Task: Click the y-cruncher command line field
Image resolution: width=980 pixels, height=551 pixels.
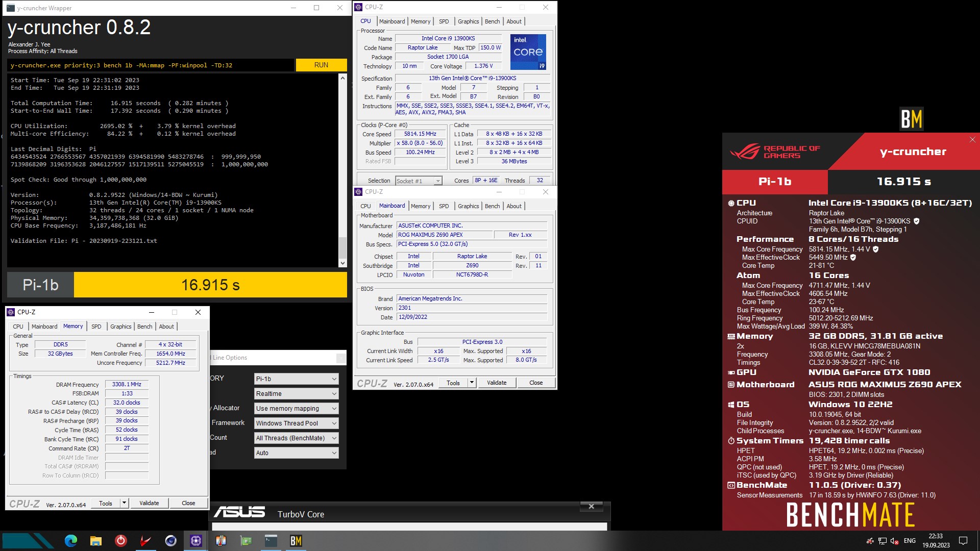Action: (152, 65)
